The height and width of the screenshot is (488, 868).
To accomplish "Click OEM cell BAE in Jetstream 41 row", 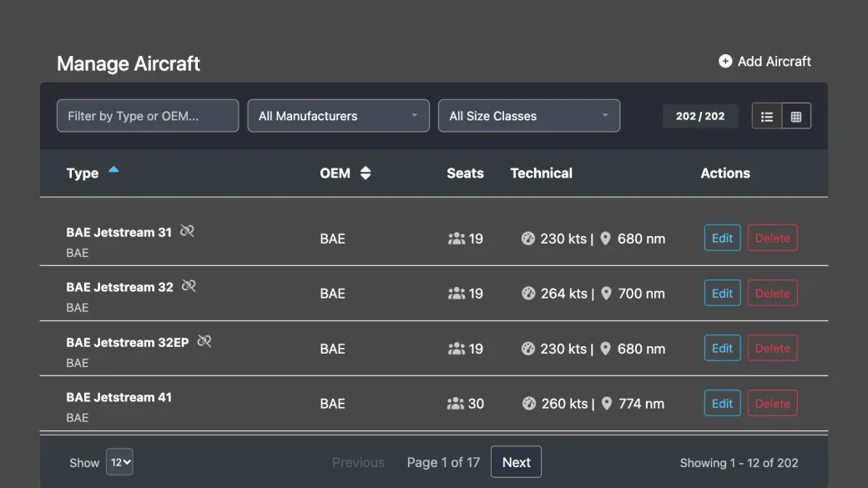I will tap(332, 404).
